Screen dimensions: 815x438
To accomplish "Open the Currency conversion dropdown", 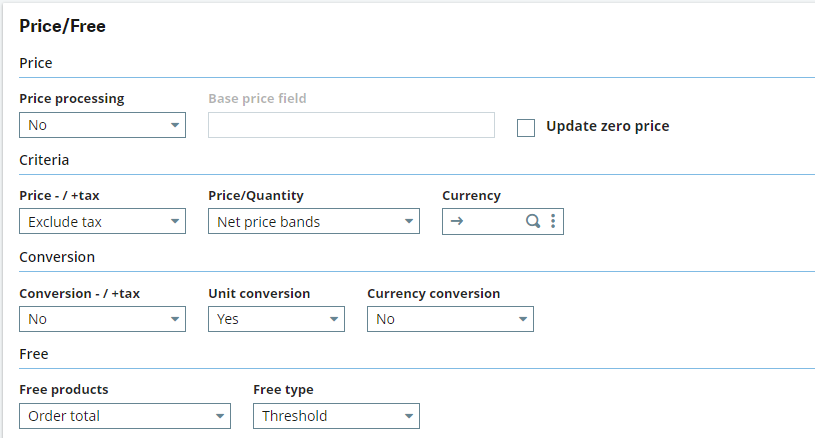I will pyautogui.click(x=449, y=319).
